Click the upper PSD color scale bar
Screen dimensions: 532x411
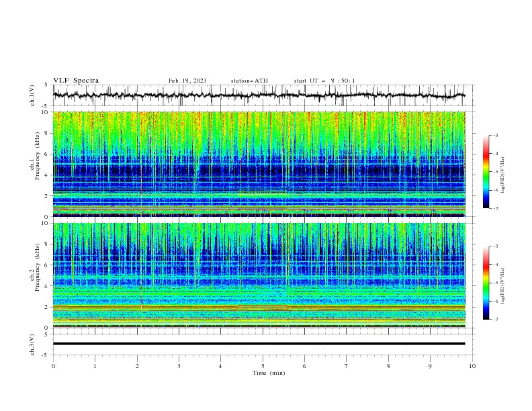click(486, 171)
